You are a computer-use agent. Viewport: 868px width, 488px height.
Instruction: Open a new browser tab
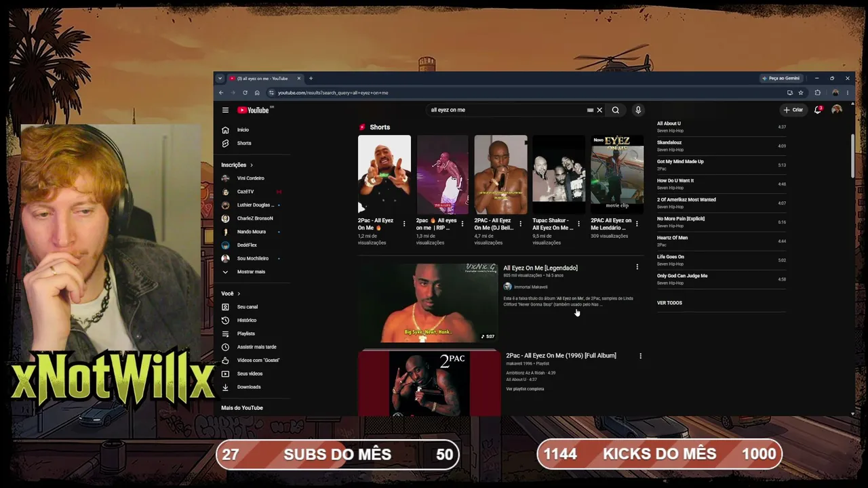click(x=311, y=79)
